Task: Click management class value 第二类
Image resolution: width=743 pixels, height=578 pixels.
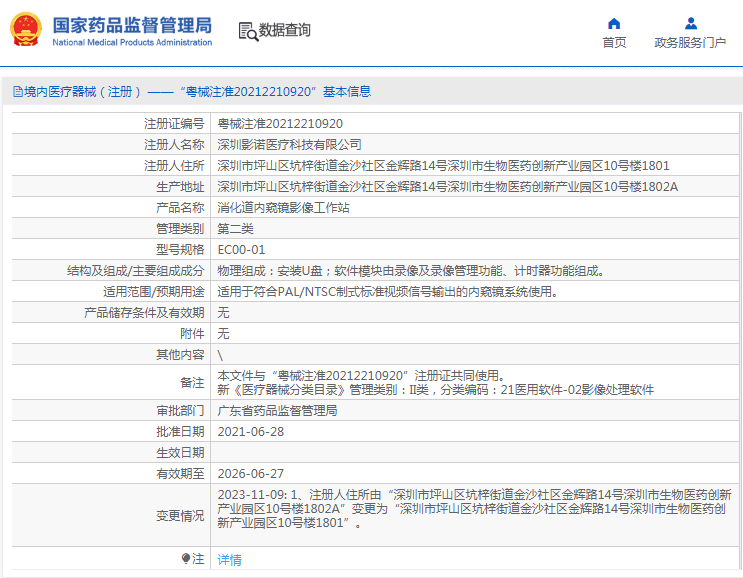Action: click(236, 229)
